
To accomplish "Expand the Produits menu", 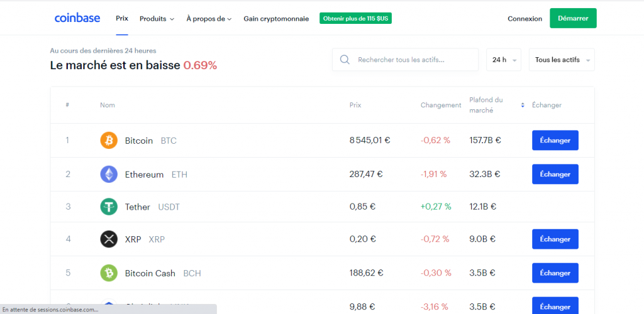I will point(157,19).
